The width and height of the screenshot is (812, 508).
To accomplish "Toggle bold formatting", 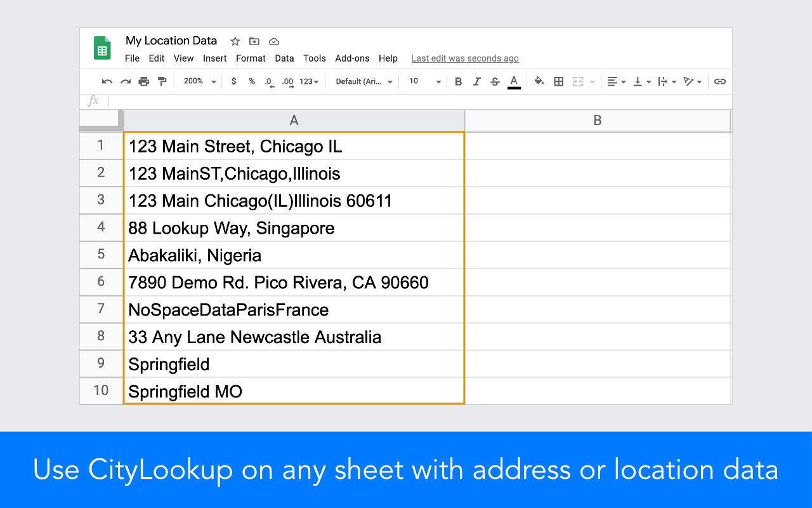I will point(458,81).
